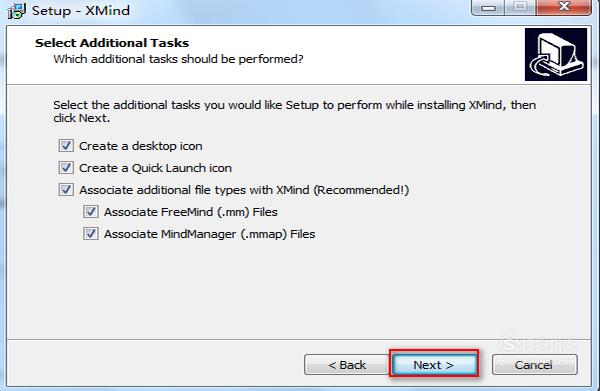Click the '(Recommended!)' associate file types label
This screenshot has width=600, height=391.
point(361,190)
